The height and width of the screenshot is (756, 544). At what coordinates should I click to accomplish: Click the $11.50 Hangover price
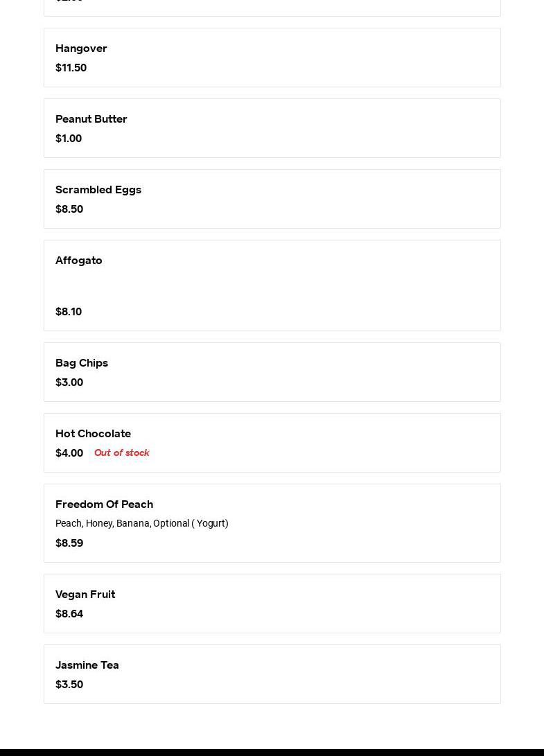[71, 68]
